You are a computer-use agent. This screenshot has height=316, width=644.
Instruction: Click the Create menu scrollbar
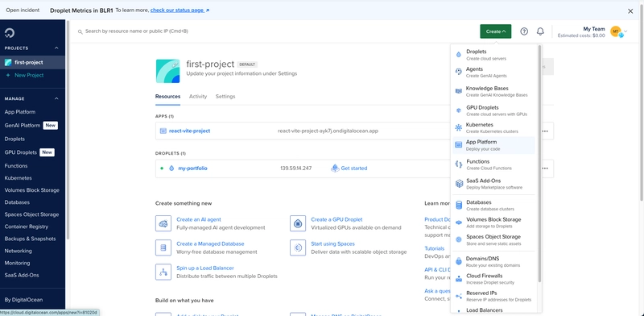pos(539,164)
